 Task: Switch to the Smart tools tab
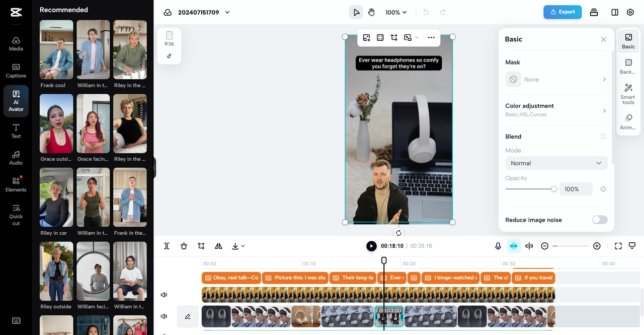[628, 95]
